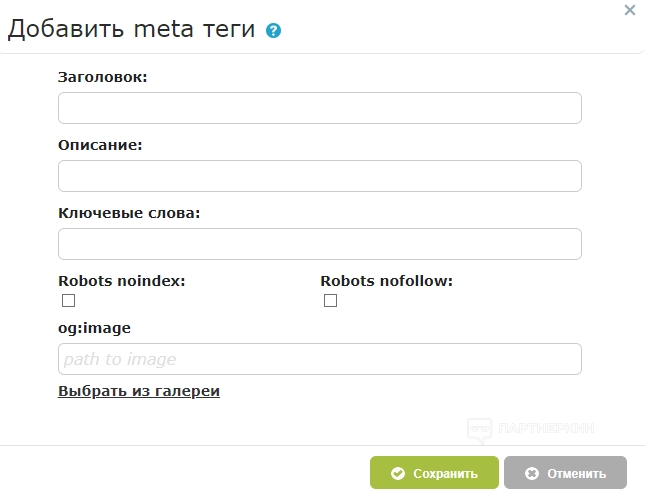This screenshot has height=496, width=645.
Task: Click the Ключевые слова label
Action: pyautogui.click(x=130, y=212)
